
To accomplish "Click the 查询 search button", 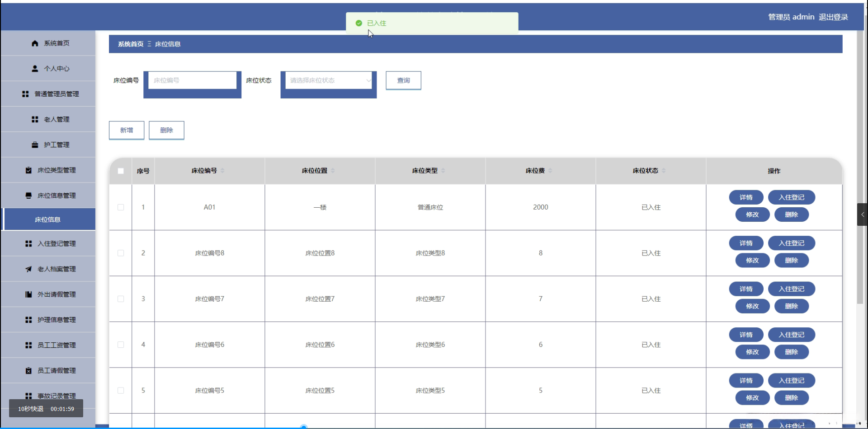I will pyautogui.click(x=403, y=80).
